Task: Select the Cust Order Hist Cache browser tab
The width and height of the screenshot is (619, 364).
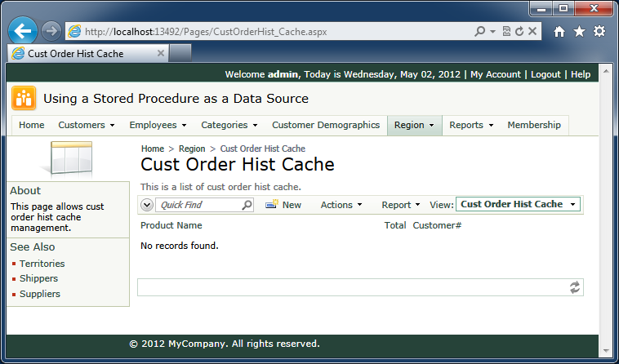Action: point(87,53)
